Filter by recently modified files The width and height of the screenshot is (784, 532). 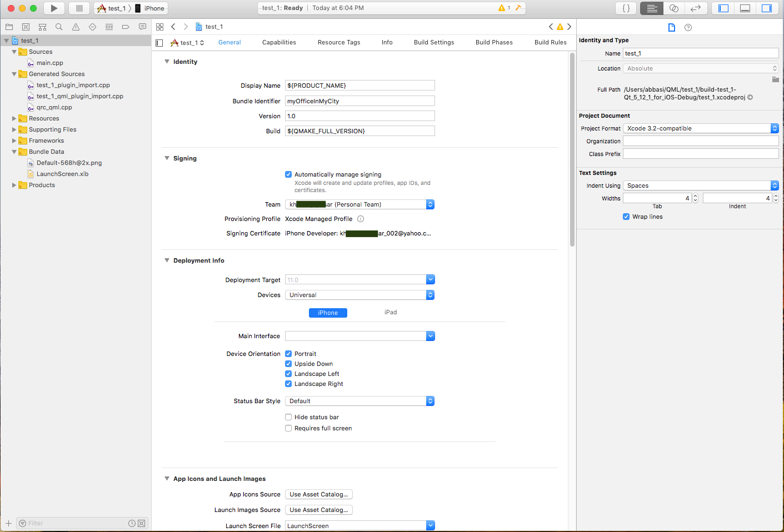(x=132, y=523)
